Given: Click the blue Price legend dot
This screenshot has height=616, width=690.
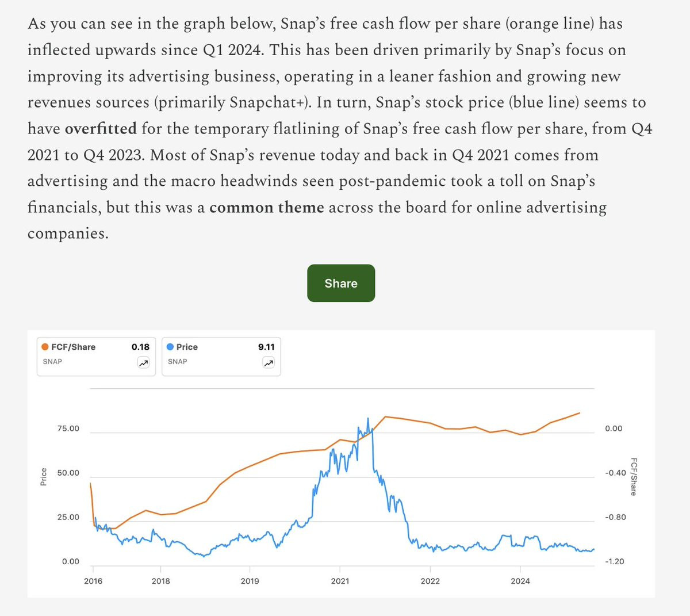Looking at the screenshot, I should tap(170, 347).
